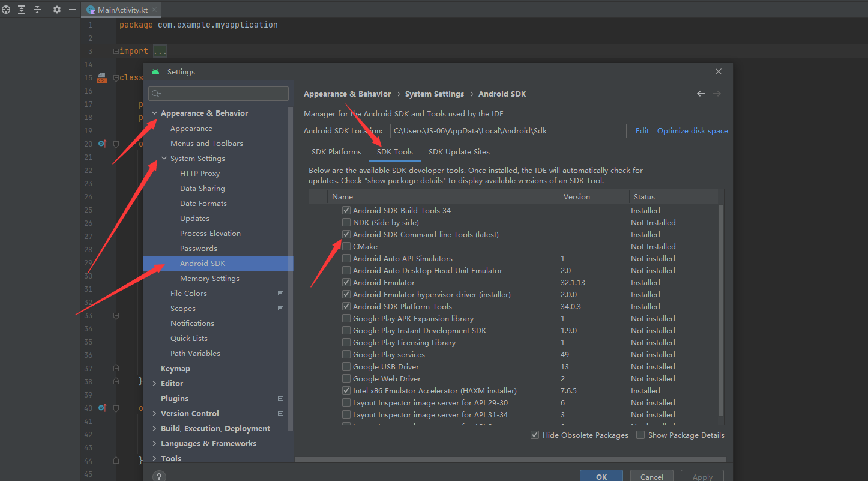868x481 pixels.
Task: Check the NDK (Side by side) box
Action: point(346,222)
